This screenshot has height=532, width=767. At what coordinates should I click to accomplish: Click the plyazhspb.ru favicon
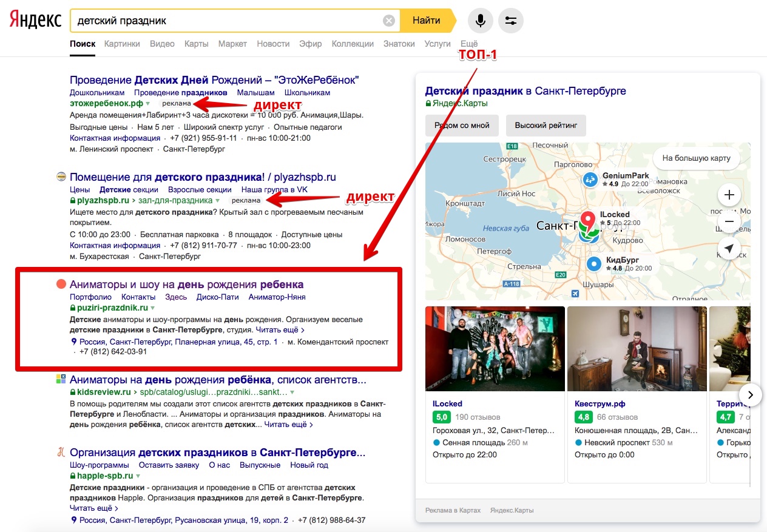[61, 177]
